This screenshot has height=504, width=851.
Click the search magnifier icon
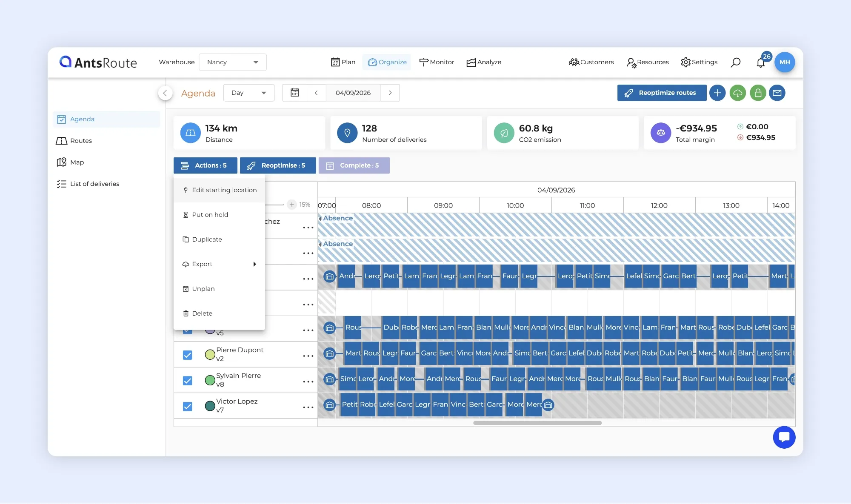coord(736,62)
